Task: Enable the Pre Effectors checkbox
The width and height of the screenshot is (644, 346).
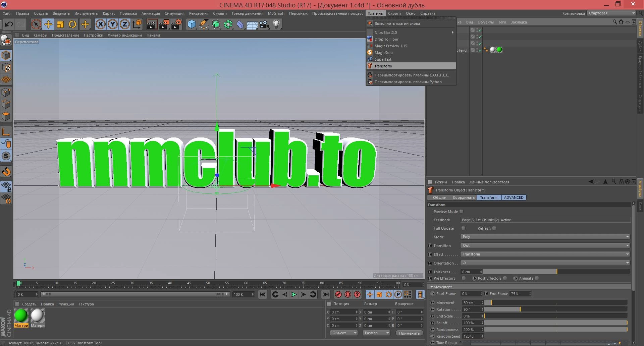Action: [464, 278]
